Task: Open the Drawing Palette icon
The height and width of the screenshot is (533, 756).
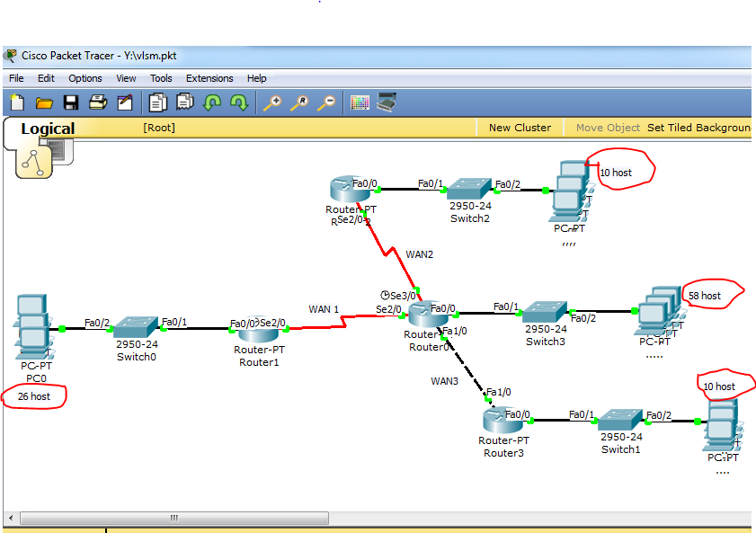Action: pos(360,102)
